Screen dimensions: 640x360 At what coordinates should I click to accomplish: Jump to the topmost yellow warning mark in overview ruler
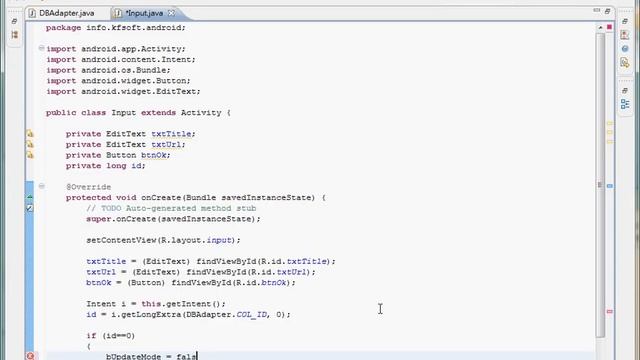click(x=610, y=123)
